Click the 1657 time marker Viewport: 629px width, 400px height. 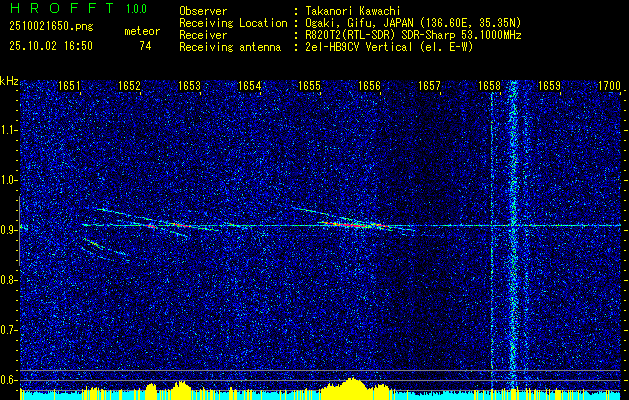point(429,86)
